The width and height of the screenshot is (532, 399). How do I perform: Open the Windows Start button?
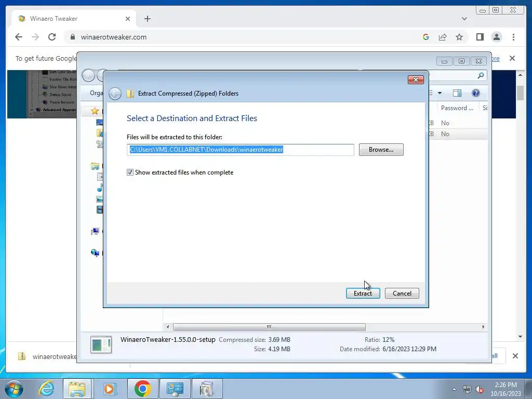coord(14,388)
